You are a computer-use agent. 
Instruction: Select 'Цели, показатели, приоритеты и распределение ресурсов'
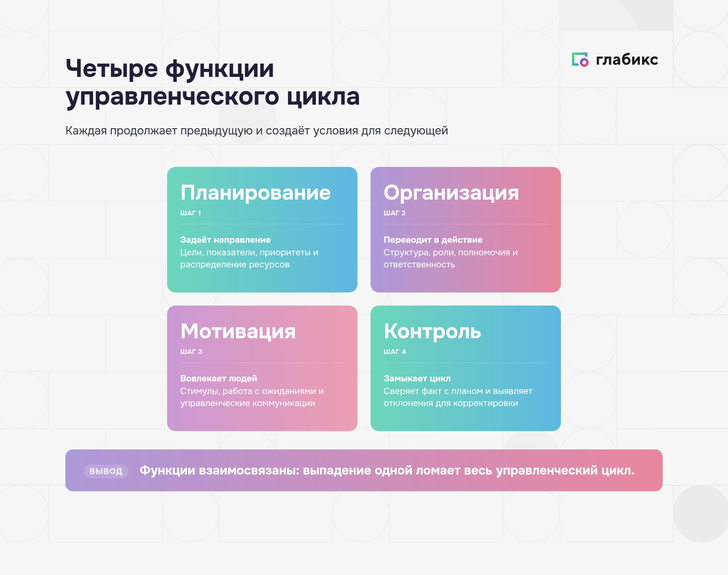pyautogui.click(x=249, y=258)
